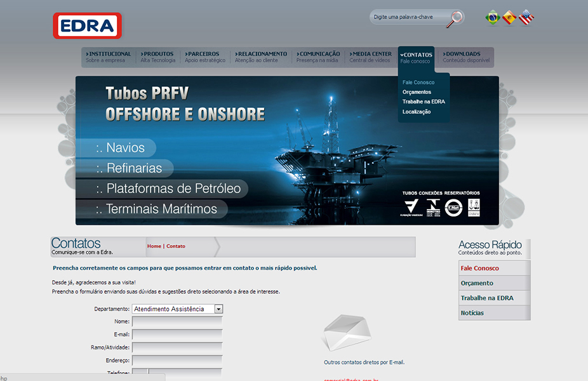588x381 pixels.
Task: Click the Ramo/Atividade input field
Action: pos(177,347)
